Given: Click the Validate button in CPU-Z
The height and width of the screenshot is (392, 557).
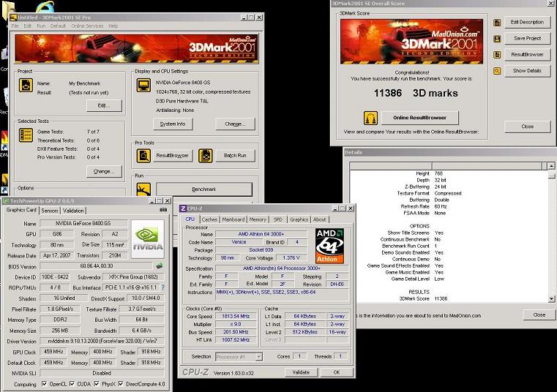Looking at the screenshot, I should 301,372.
